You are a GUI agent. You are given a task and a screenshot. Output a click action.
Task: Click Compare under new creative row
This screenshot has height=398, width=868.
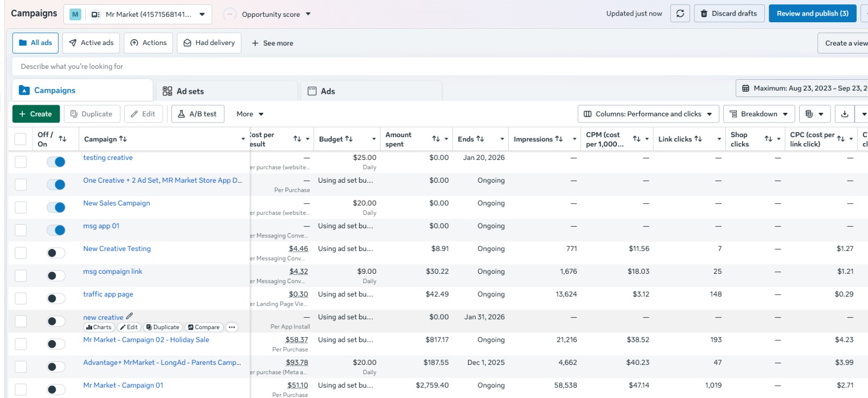(x=203, y=327)
